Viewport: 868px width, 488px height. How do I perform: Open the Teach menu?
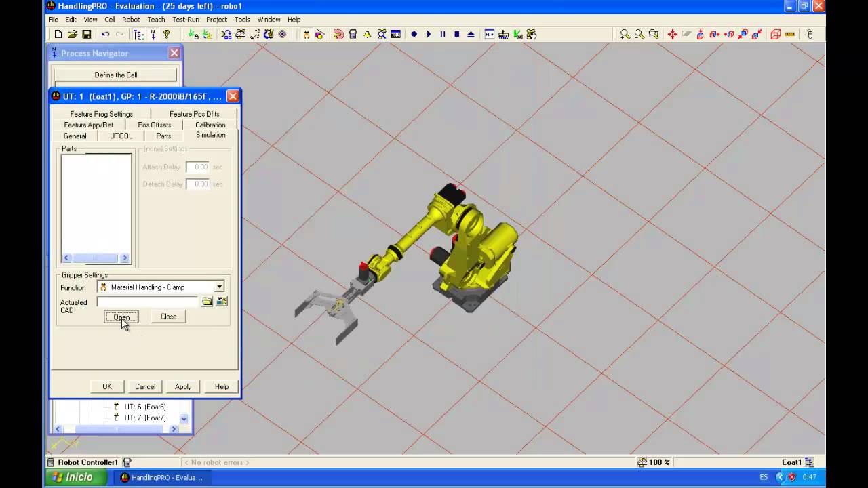point(156,20)
